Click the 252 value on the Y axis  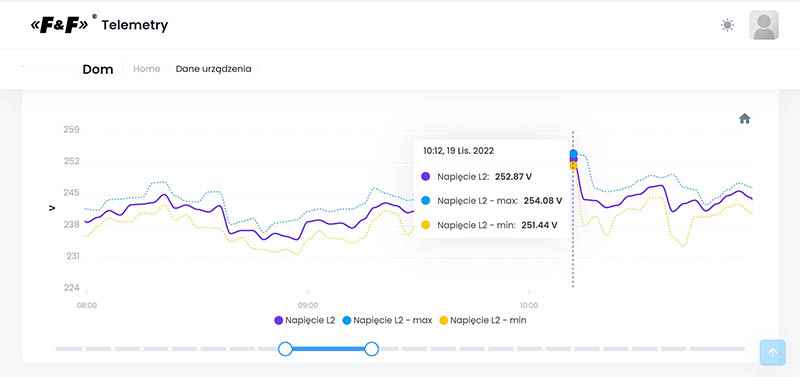(x=71, y=161)
